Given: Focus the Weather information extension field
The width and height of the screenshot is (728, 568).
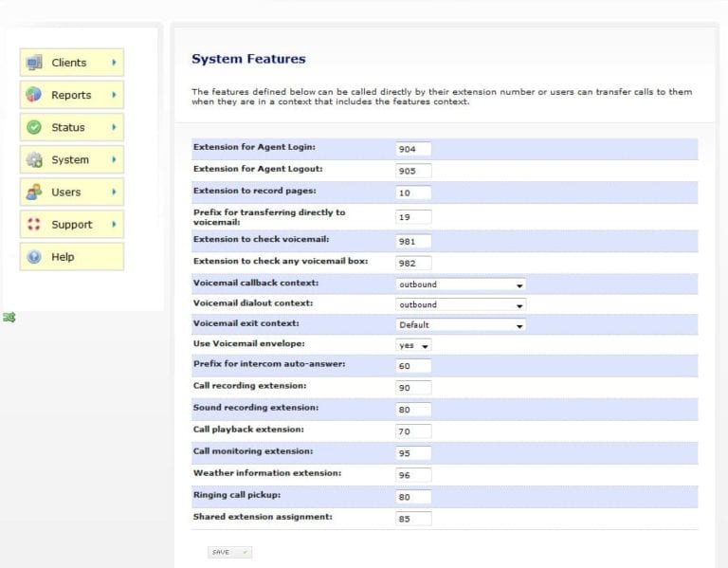Looking at the screenshot, I should coord(413,475).
